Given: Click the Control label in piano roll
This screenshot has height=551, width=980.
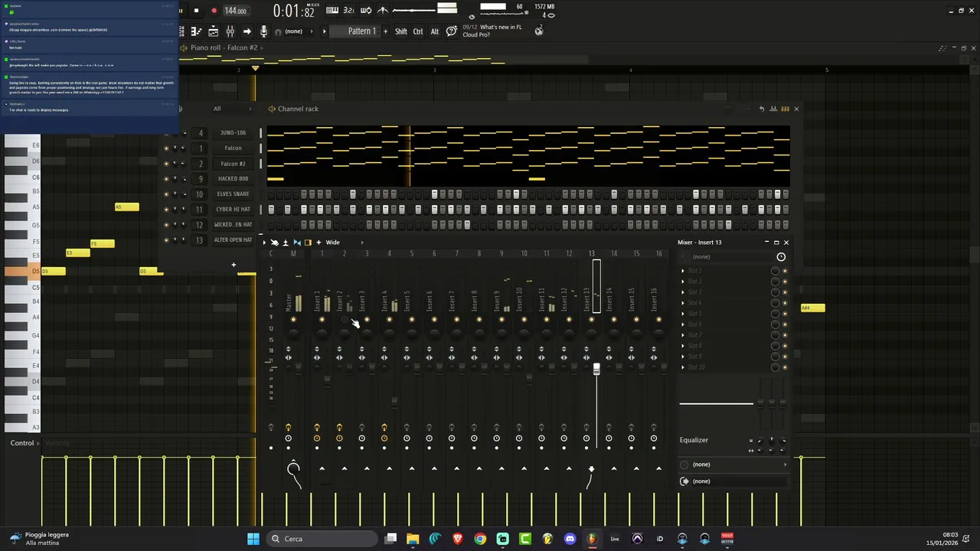Looking at the screenshot, I should pos(22,443).
